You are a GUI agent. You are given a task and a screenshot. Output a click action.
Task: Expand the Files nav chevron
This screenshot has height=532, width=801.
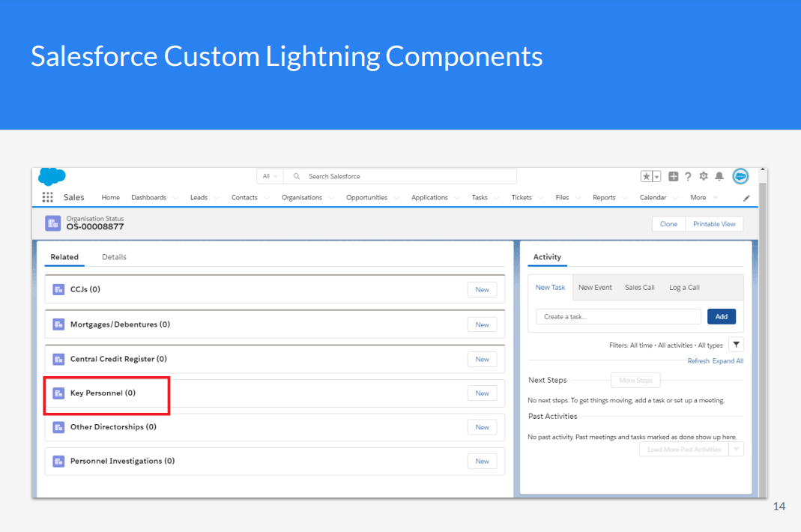(x=578, y=198)
